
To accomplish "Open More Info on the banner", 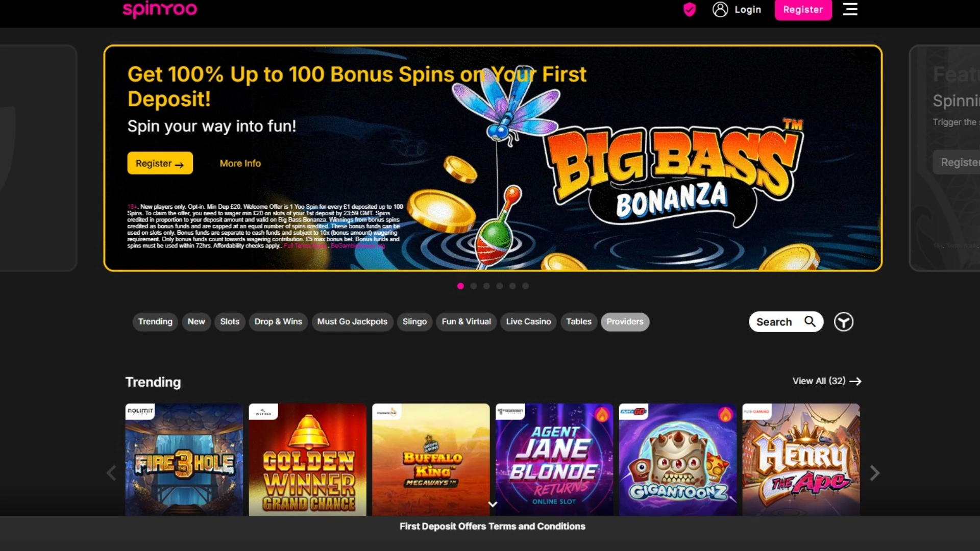I will (240, 163).
